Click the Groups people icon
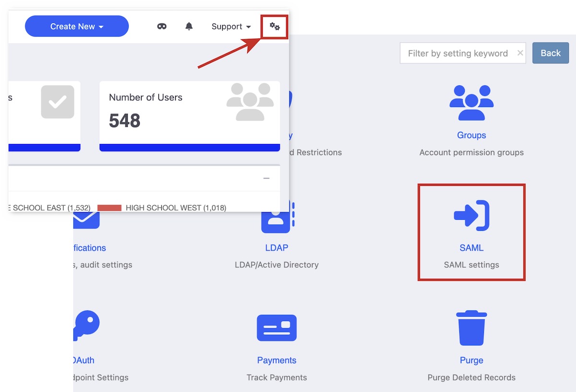Image resolution: width=576 pixels, height=392 pixels. (x=471, y=103)
